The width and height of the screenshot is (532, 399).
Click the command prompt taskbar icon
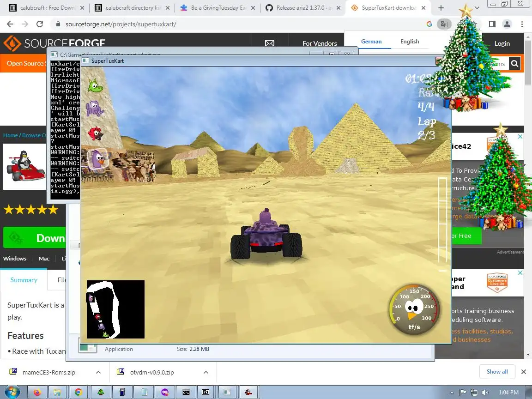point(186,392)
